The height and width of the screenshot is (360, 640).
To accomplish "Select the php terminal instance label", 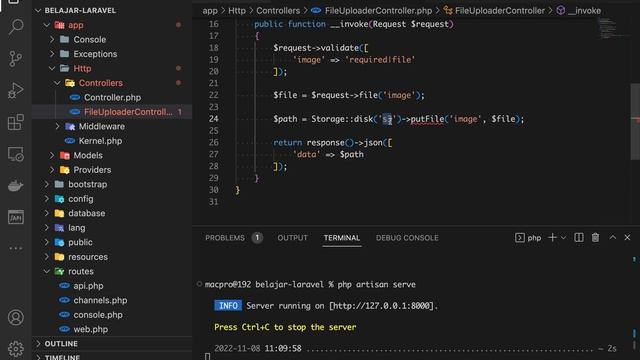I will [528, 238].
